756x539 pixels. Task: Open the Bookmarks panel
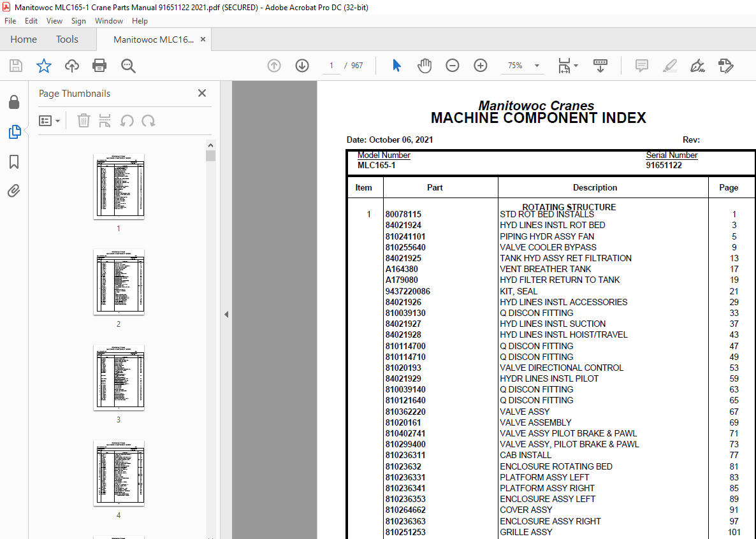tap(14, 162)
